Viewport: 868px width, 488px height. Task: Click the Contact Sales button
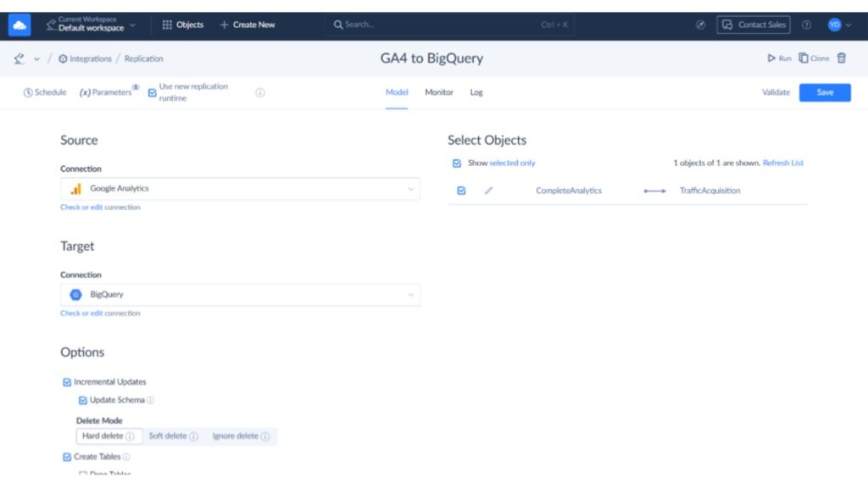754,25
